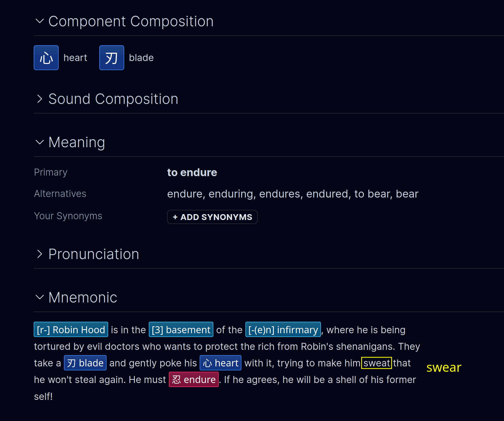Click the 心 heart tag in mnemonic

[x=221, y=363]
